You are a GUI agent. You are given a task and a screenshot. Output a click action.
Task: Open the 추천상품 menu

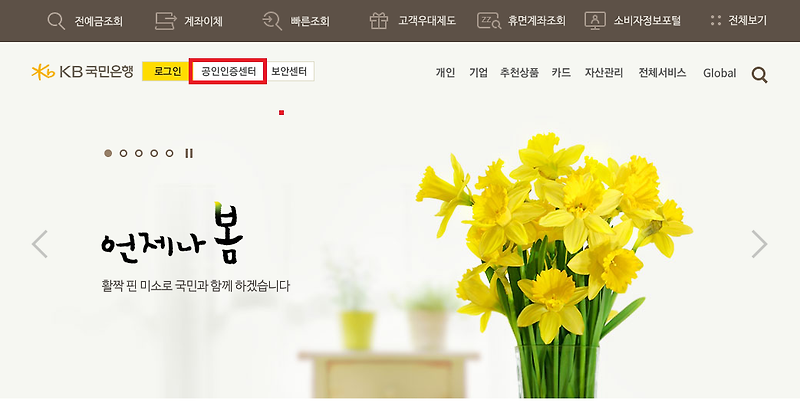click(x=519, y=72)
